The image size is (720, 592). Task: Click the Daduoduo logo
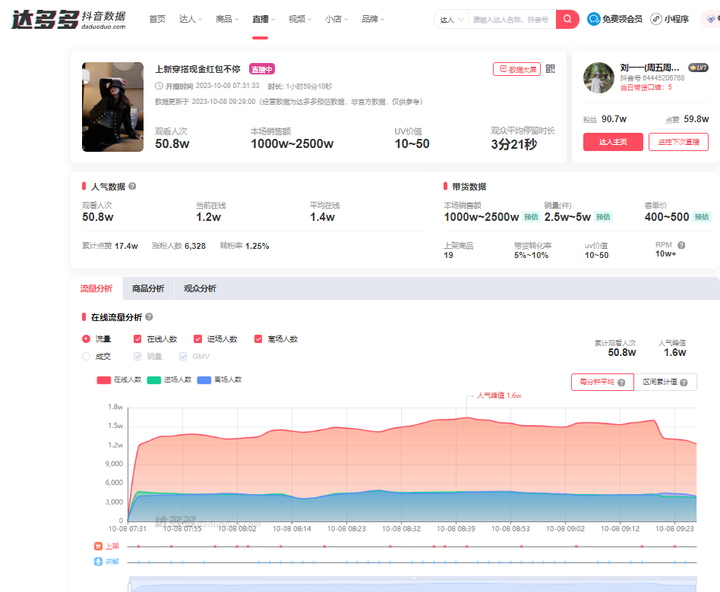pos(68,20)
